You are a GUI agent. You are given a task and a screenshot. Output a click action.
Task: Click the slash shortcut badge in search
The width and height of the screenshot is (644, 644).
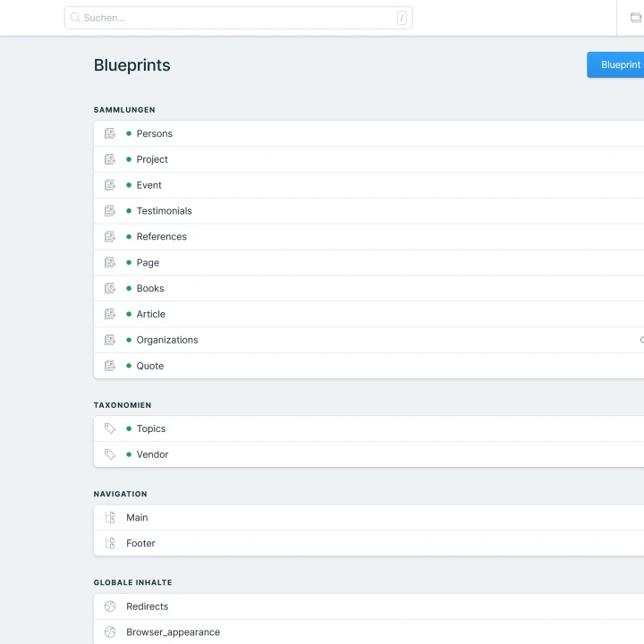tap(402, 18)
